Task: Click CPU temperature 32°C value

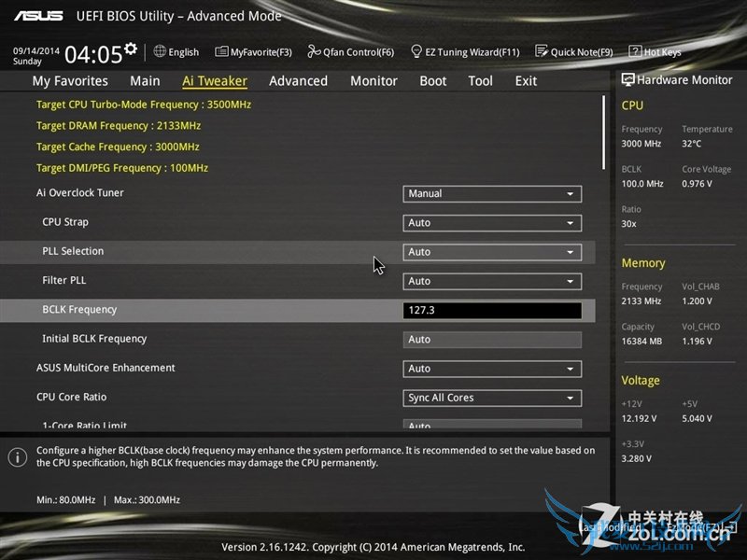Action: point(691,144)
